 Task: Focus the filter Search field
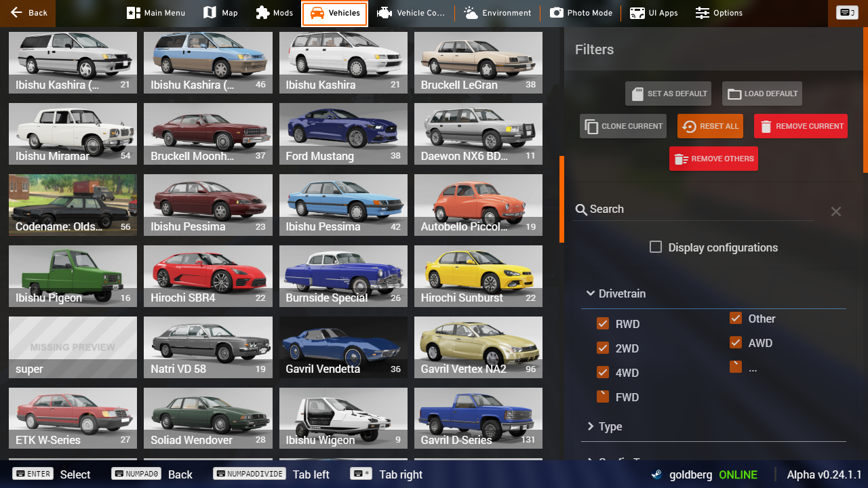coord(694,209)
